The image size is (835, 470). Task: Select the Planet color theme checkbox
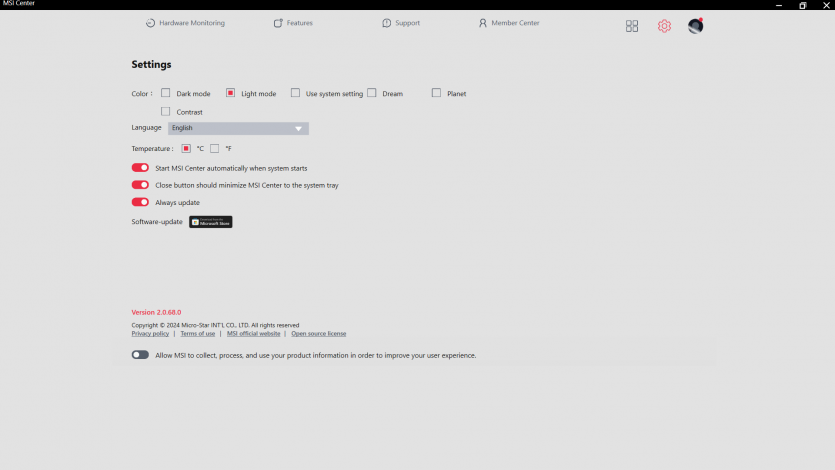coord(437,93)
